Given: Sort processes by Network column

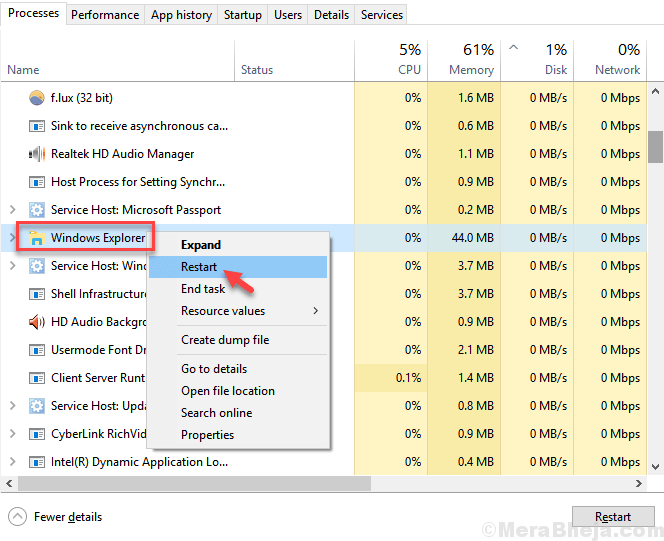Looking at the screenshot, I should coord(610,61).
